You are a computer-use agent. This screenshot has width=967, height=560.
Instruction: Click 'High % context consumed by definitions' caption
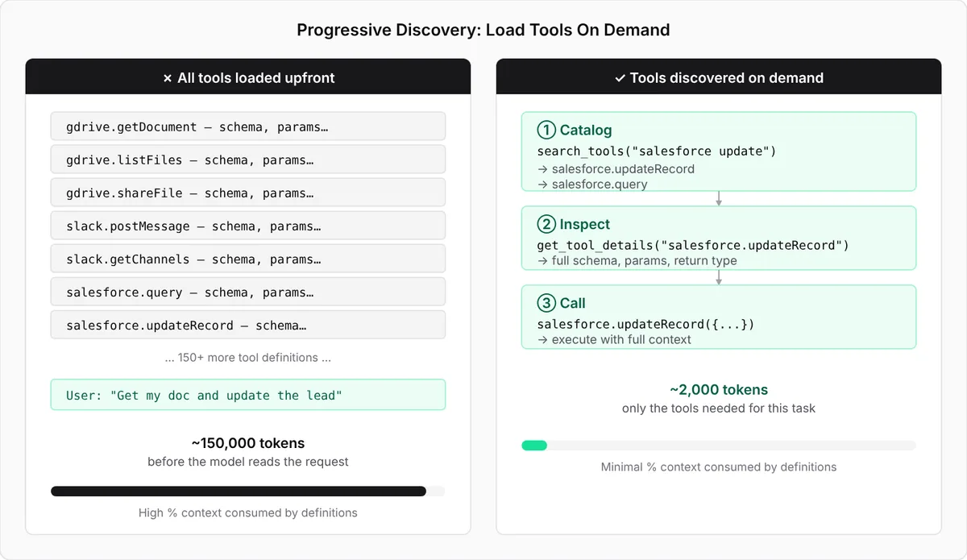tap(248, 512)
